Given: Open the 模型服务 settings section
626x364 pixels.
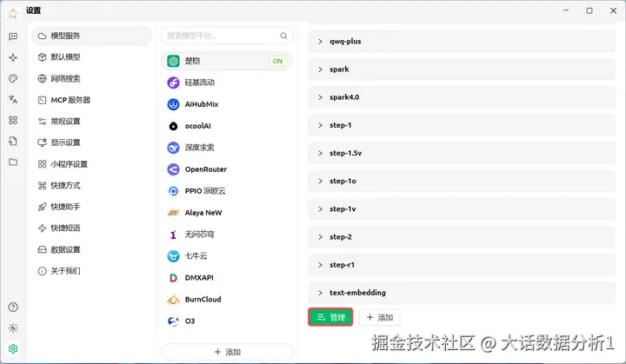Looking at the screenshot, I should [91, 36].
